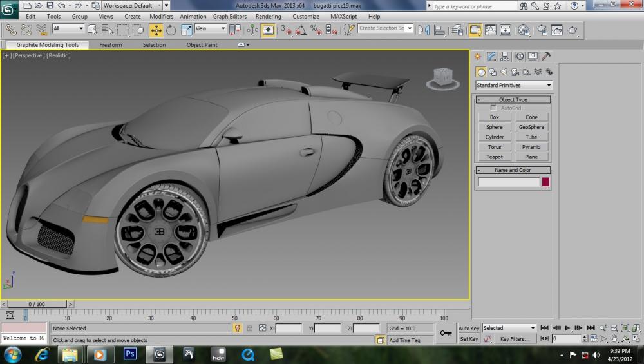Screen dimensions: 644x364
Task: Click the Auto Key button
Action: pos(469,329)
